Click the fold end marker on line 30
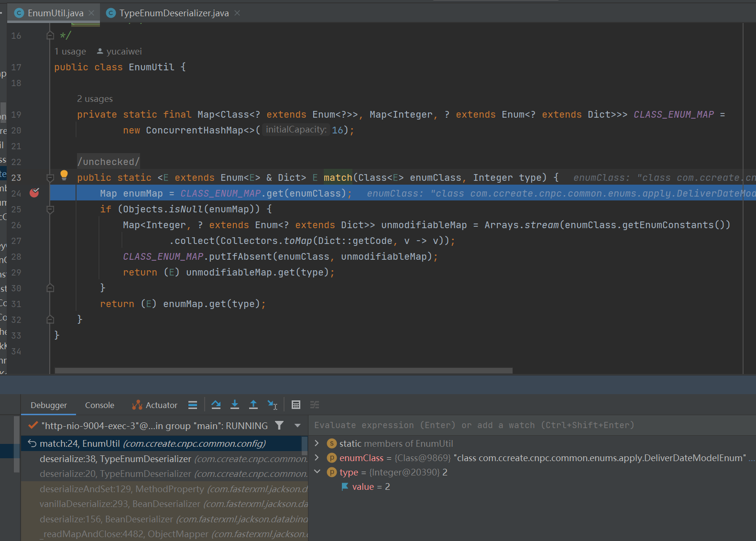Image resolution: width=756 pixels, height=541 pixels. [x=50, y=288]
